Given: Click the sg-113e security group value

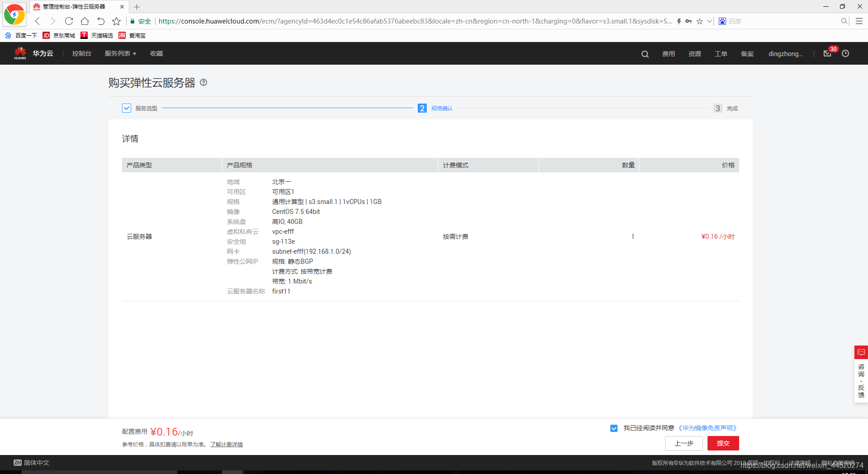Looking at the screenshot, I should (x=283, y=242).
